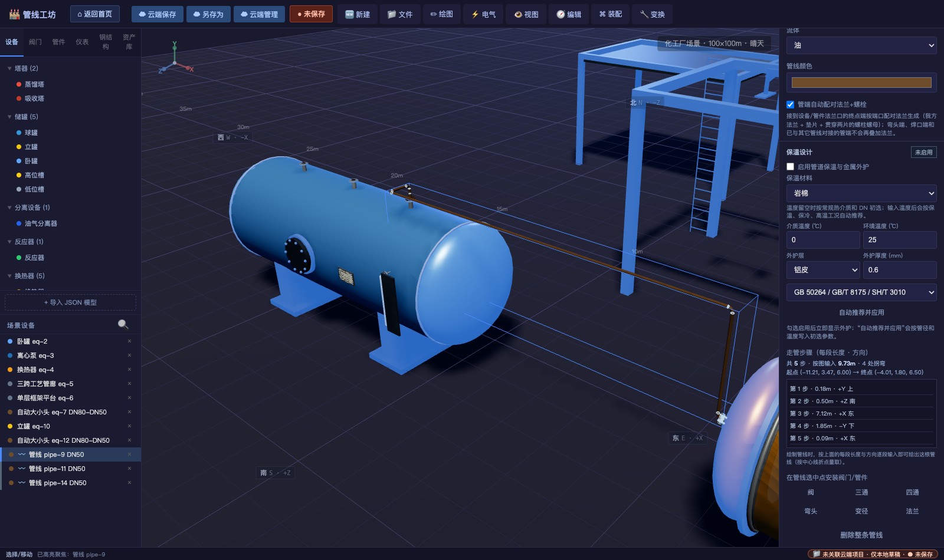The width and height of the screenshot is (944, 560).
Task: Open the 管线颜色 brown color swatch
Action: (861, 83)
